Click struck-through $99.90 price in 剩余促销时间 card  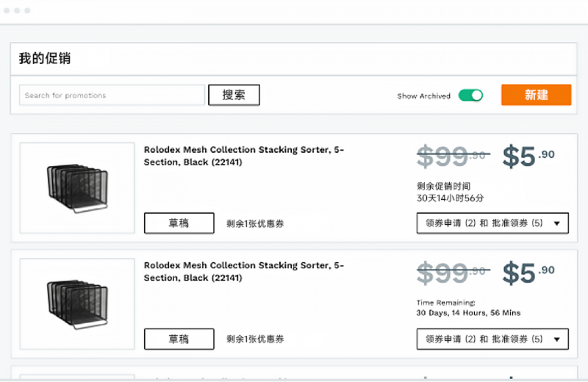coord(454,156)
